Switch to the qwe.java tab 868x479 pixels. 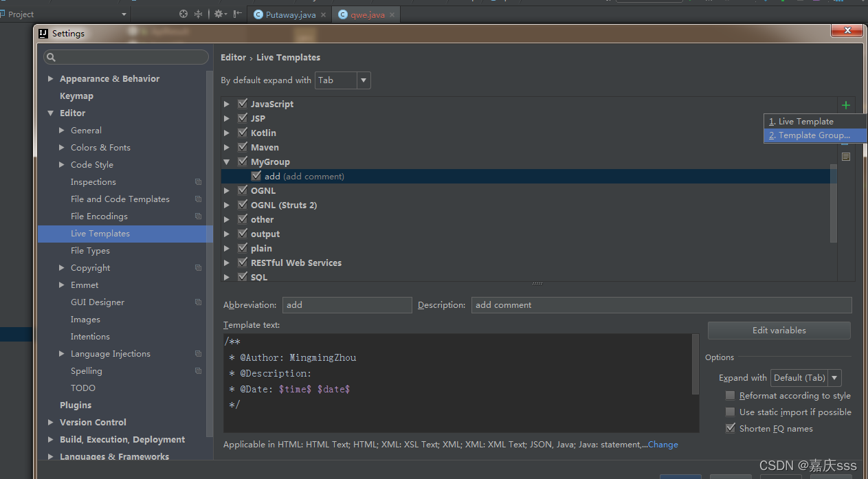[367, 14]
